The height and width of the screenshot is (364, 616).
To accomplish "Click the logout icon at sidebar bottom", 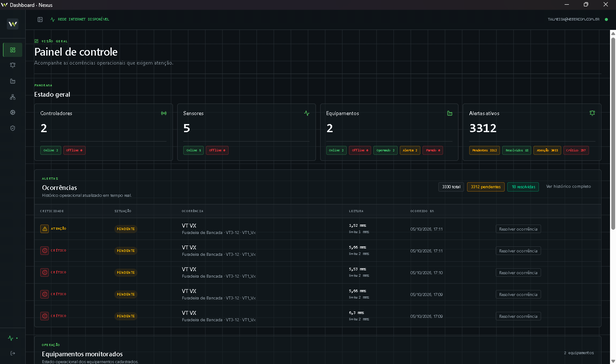I will pyautogui.click(x=13, y=353).
